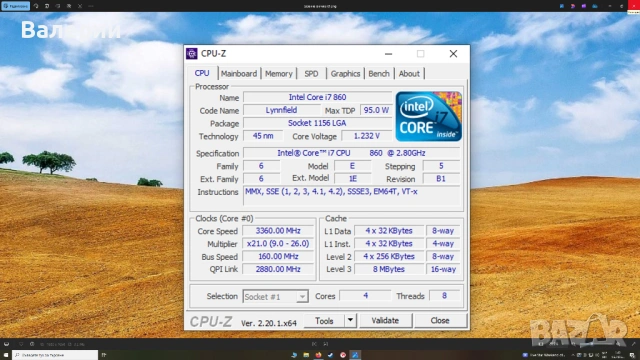Click the Close button in CPU-Z
Image resolution: width=640 pixels, height=360 pixels.
pyautogui.click(x=440, y=321)
